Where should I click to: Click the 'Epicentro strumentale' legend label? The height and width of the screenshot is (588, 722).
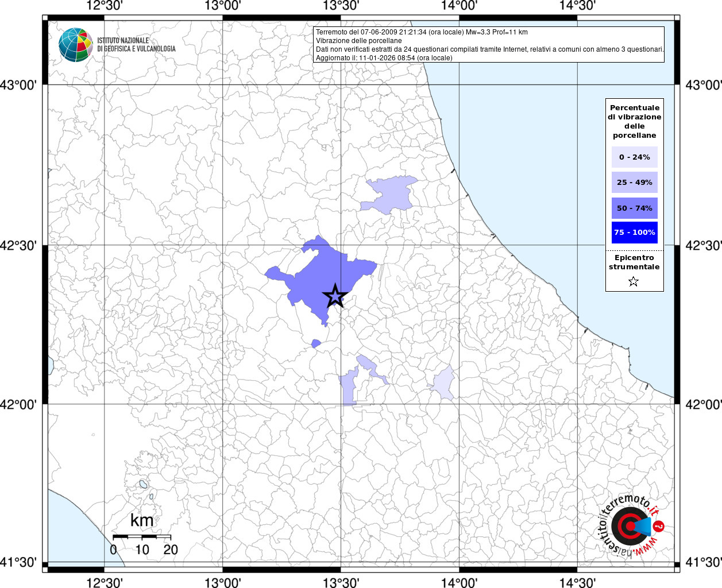(634, 262)
